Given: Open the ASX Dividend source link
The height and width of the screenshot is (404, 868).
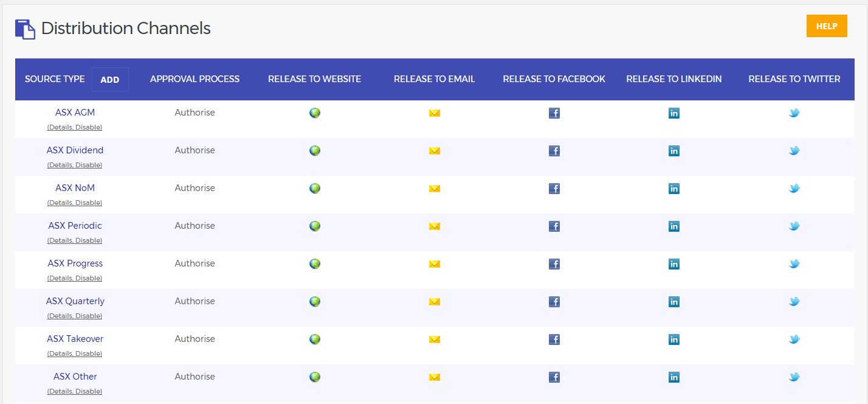Looking at the screenshot, I should tap(75, 150).
